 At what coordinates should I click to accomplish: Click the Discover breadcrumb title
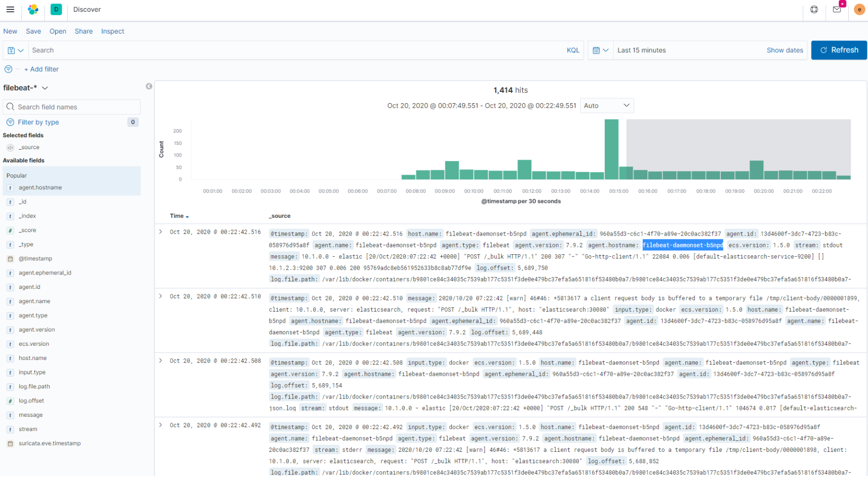click(87, 9)
